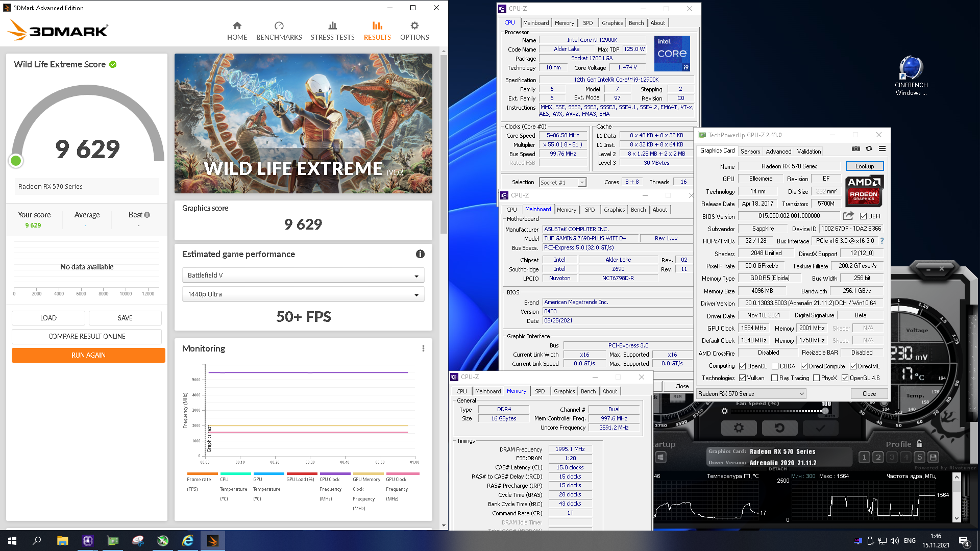Viewport: 980px width, 551px height.
Task: Open File Explorer from taskbar
Action: [62, 541]
